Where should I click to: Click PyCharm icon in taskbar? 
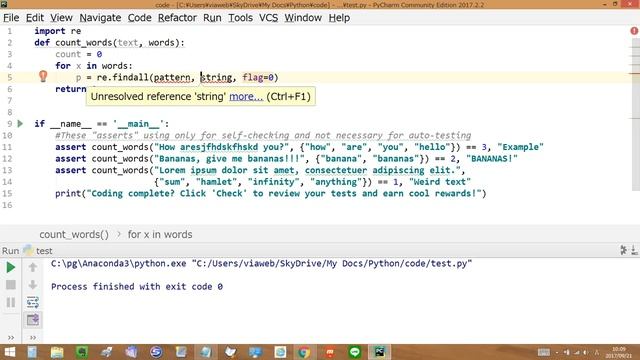380,352
